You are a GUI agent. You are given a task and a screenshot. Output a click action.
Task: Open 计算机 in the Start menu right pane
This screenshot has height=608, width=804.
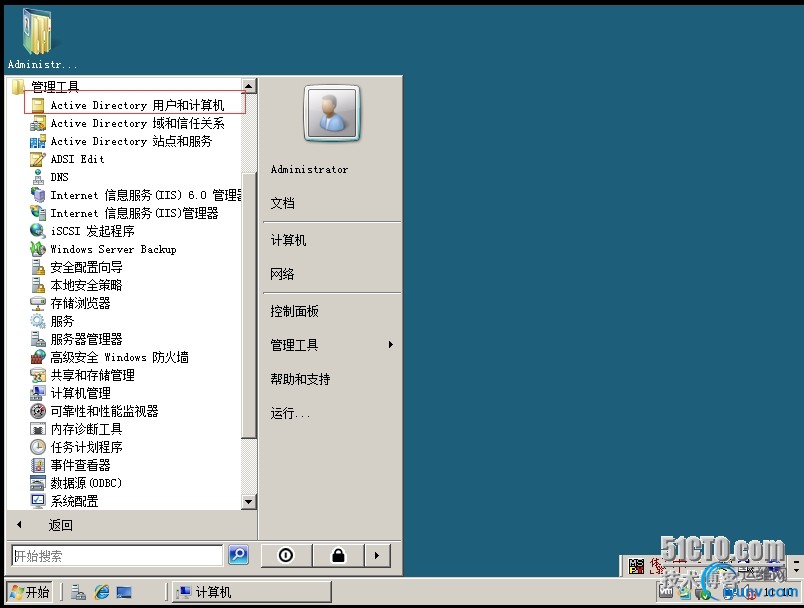click(x=288, y=240)
